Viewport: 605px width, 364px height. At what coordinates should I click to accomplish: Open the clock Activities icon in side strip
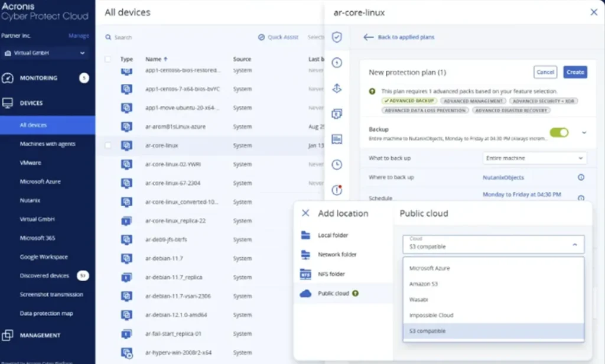point(337,164)
